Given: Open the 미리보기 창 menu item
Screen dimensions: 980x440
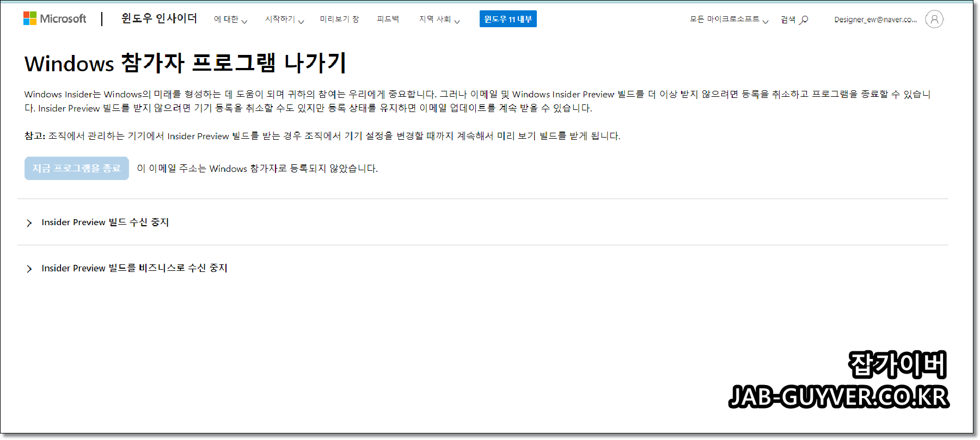Looking at the screenshot, I should 339,19.
